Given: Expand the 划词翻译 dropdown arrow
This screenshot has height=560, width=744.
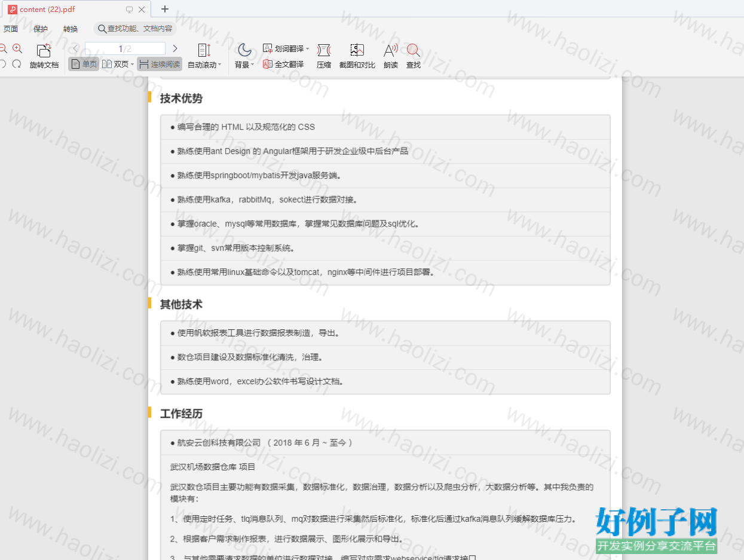Looking at the screenshot, I should [308, 49].
